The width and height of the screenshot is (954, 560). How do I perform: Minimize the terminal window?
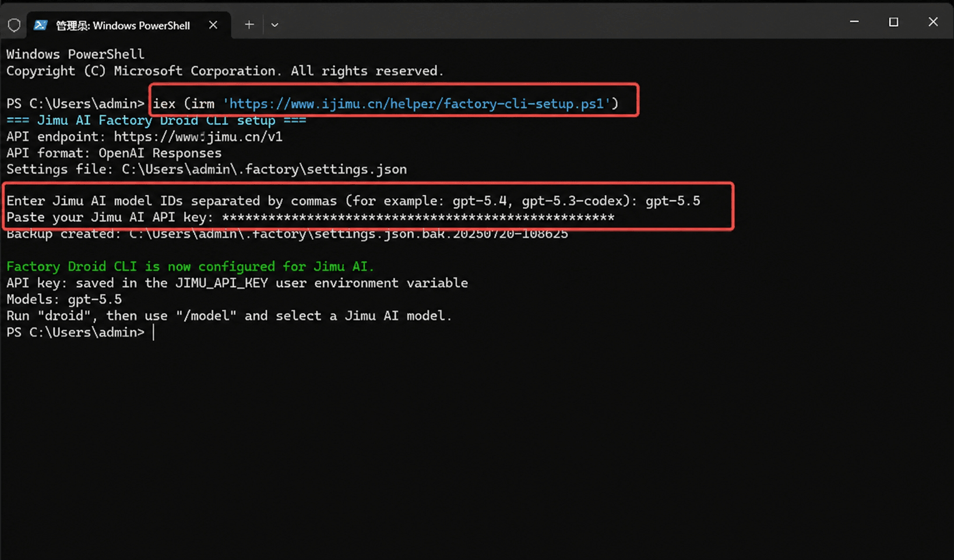point(854,22)
